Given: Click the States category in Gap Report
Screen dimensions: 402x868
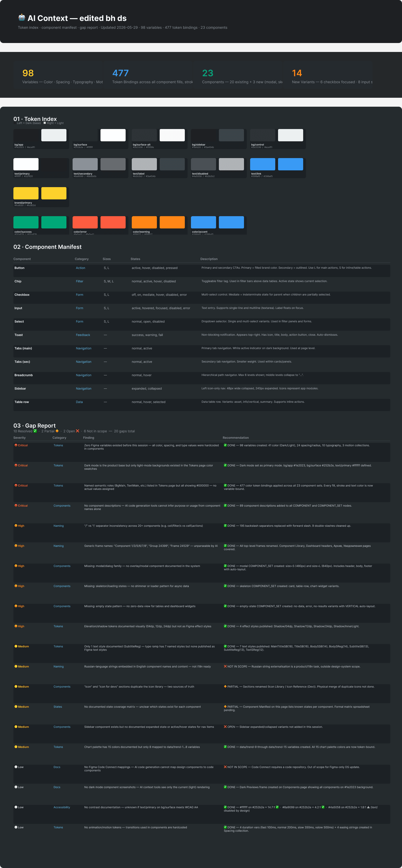Looking at the screenshot, I should click(x=58, y=707).
